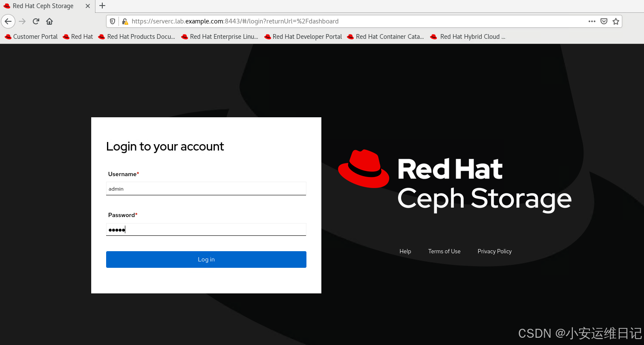Click the Password label

coord(123,215)
